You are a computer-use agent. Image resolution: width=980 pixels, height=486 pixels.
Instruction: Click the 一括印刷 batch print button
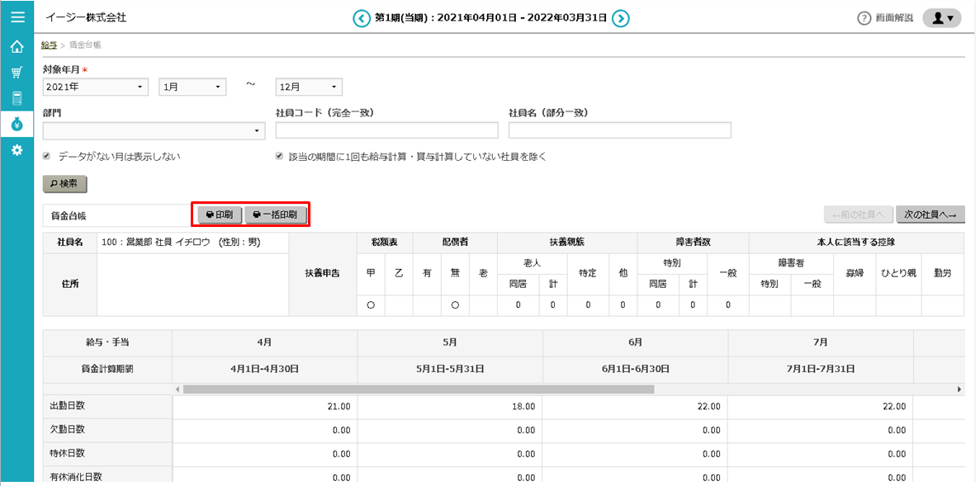[276, 215]
